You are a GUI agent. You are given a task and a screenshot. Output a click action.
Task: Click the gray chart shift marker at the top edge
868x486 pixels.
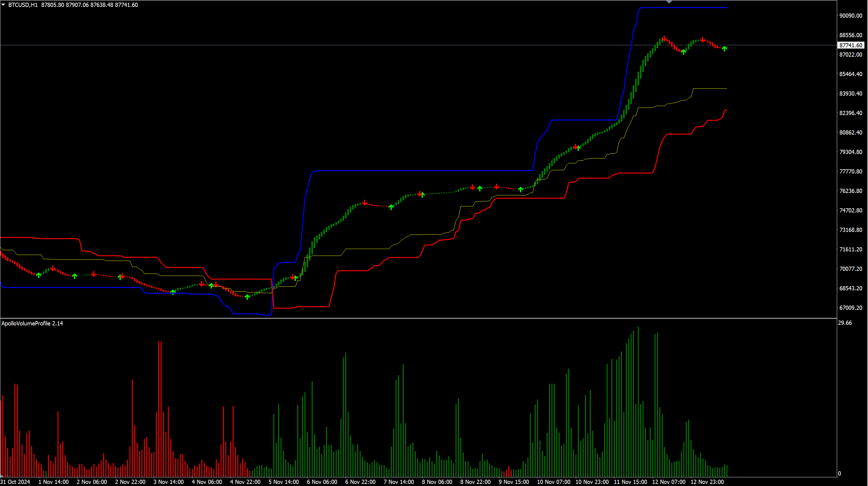[669, 2]
